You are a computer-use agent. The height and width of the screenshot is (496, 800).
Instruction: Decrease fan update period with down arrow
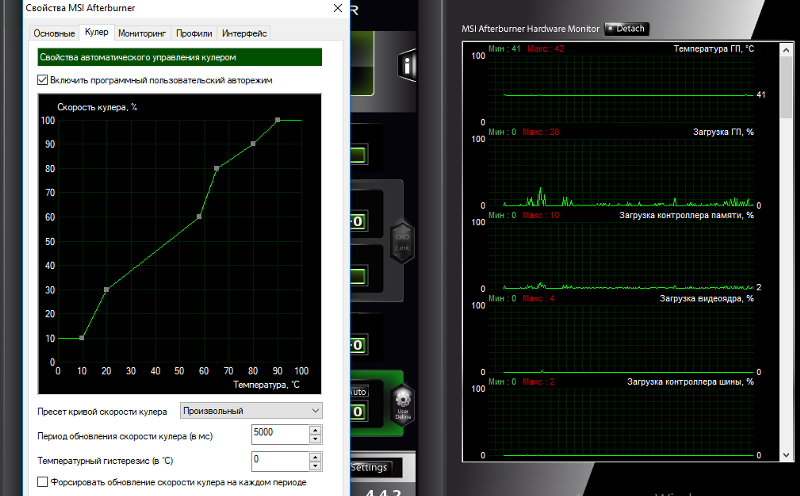[x=315, y=439]
